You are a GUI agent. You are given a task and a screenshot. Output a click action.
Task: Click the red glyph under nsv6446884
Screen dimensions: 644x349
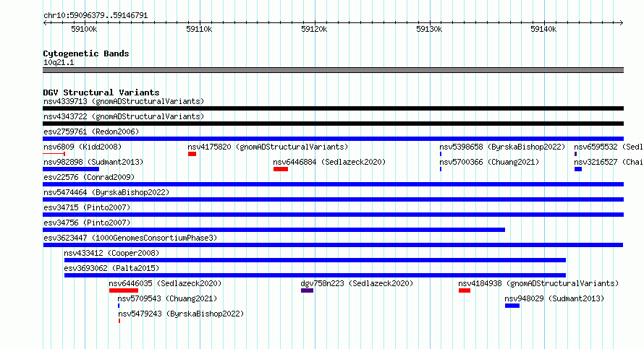point(281,169)
